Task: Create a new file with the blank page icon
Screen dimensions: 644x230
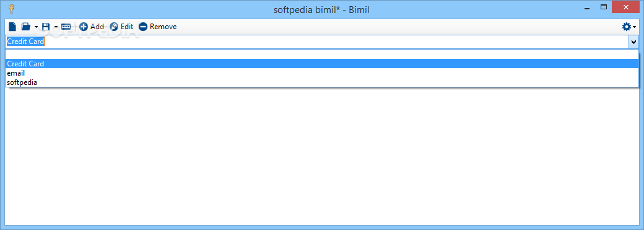Action: tap(13, 27)
